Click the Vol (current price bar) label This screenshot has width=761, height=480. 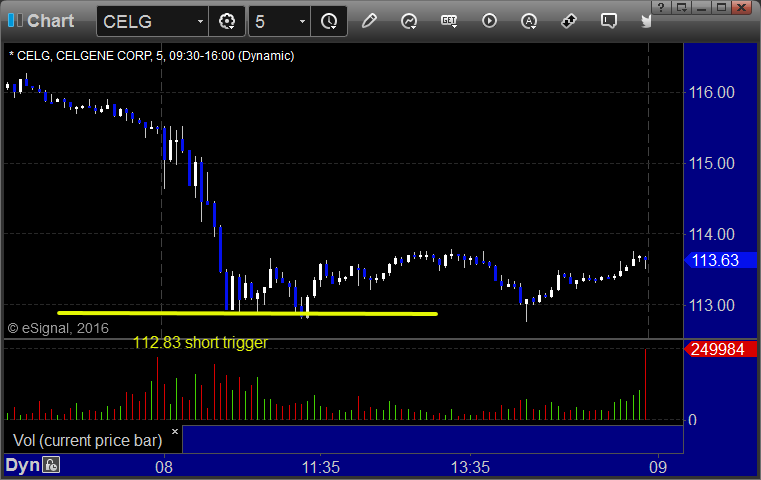87,440
